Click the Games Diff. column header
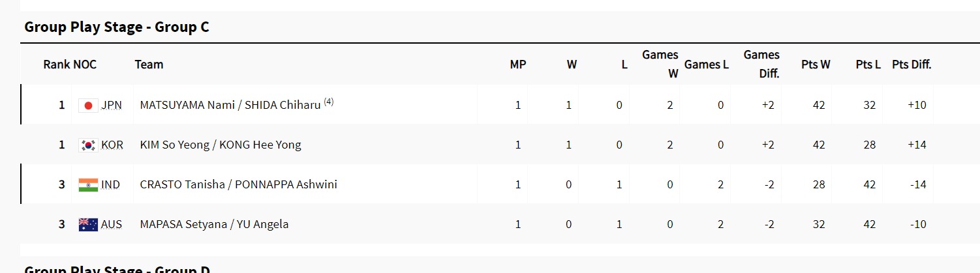The image size is (980, 273). pos(761,64)
